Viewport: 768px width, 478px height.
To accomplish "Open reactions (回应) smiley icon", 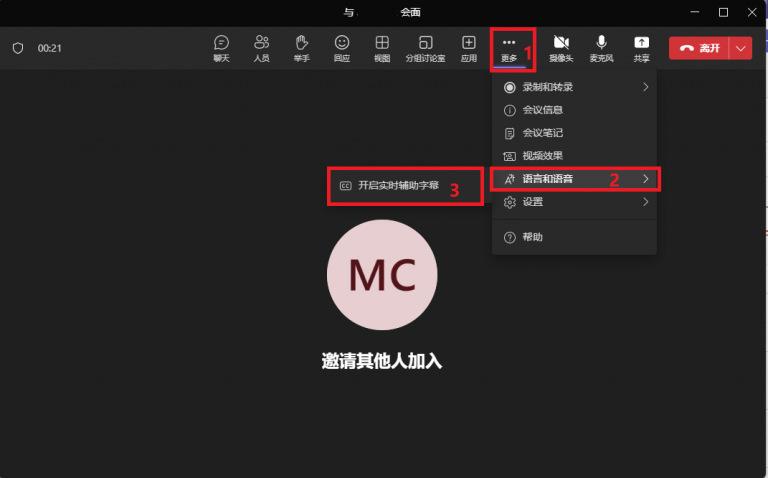I will click(x=342, y=47).
